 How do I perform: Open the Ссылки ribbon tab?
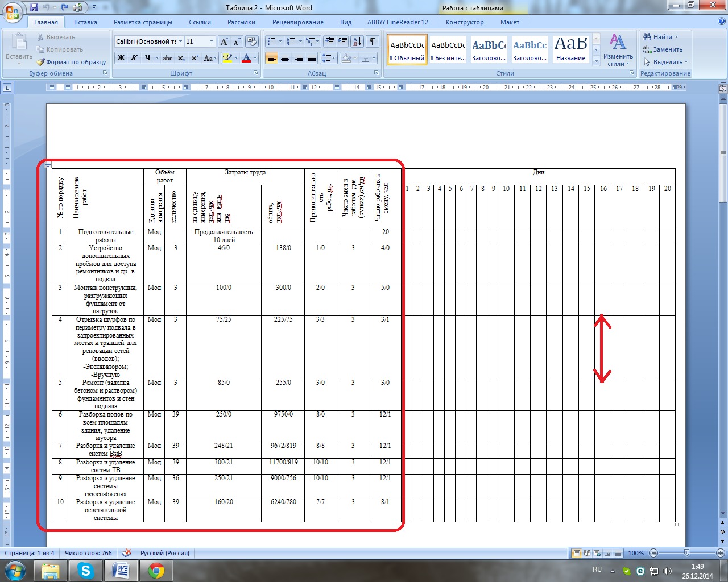(x=200, y=22)
